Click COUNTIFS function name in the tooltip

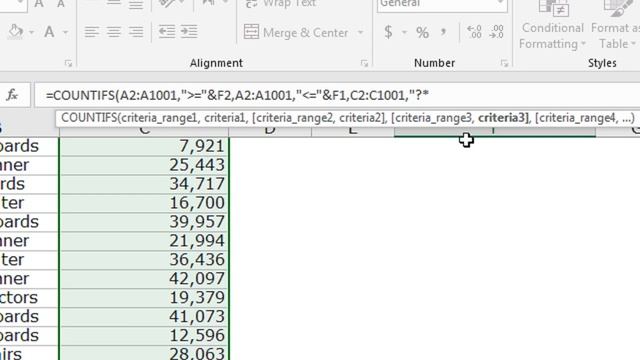coord(89,118)
